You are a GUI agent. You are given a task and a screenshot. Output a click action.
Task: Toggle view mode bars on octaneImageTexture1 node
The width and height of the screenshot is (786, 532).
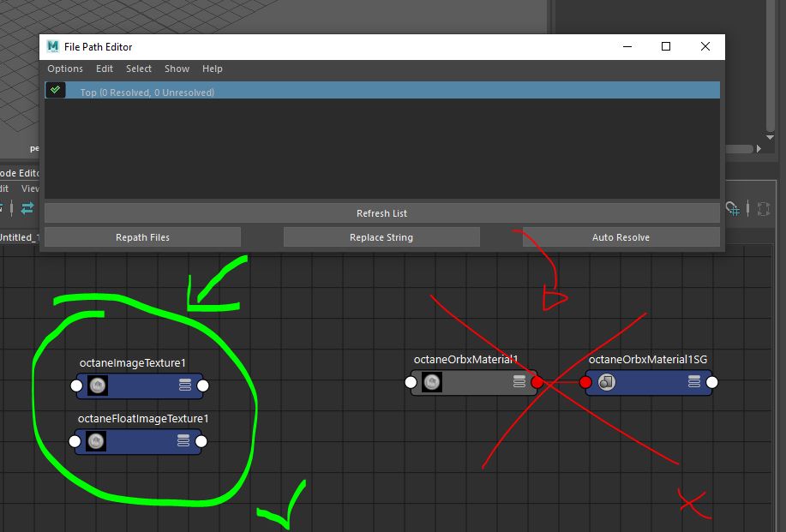(185, 385)
